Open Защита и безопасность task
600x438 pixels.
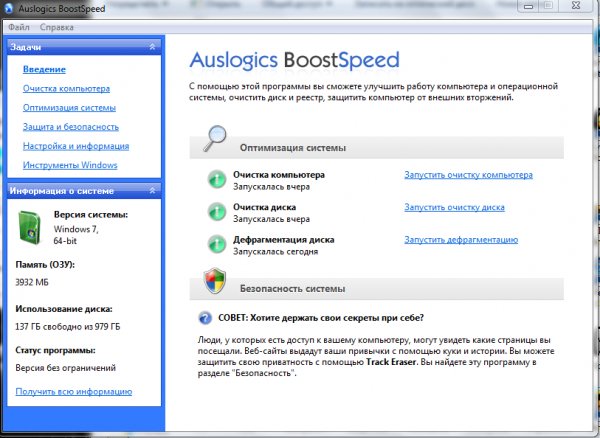tap(71, 127)
